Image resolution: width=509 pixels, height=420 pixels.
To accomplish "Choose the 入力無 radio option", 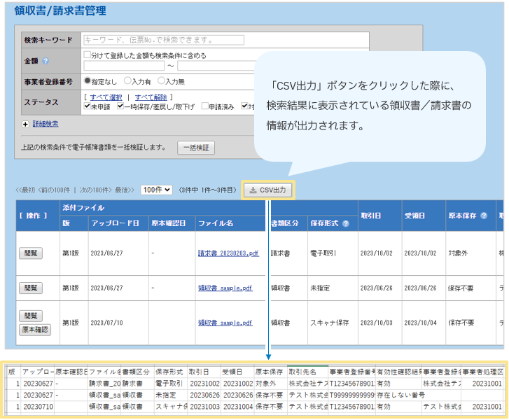I will [x=161, y=81].
